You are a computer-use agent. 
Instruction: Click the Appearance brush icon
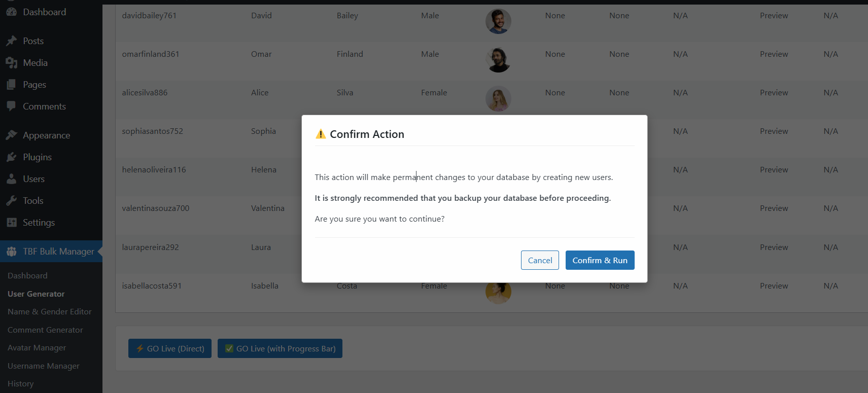tap(11, 135)
